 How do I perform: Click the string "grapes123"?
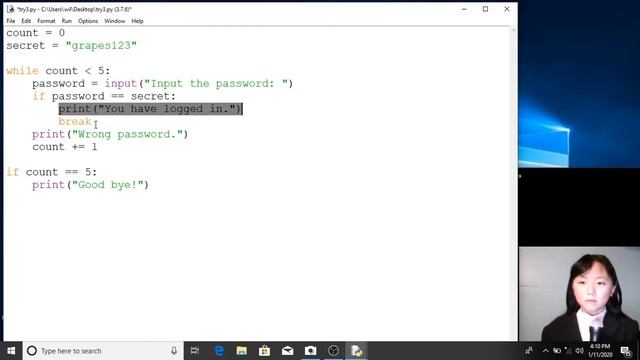click(101, 45)
